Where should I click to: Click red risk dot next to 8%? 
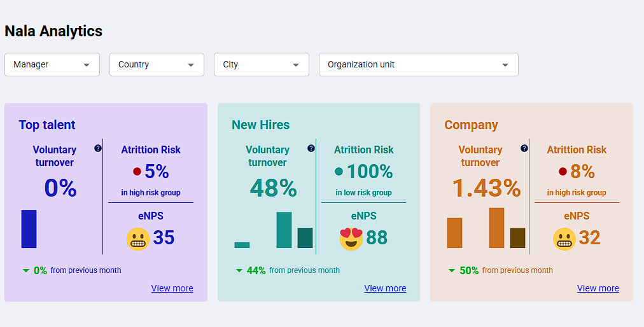[x=563, y=172]
